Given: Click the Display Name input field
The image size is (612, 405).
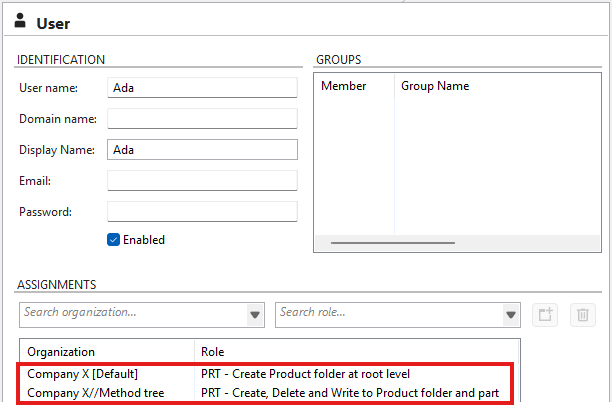Looking at the screenshot, I should (202, 150).
